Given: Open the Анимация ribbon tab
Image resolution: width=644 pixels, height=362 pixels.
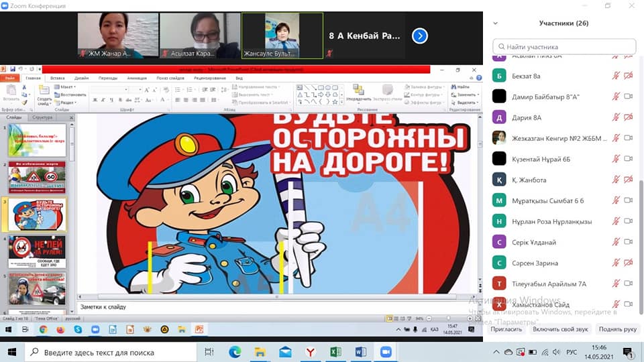Looking at the screenshot, I should (136, 78).
